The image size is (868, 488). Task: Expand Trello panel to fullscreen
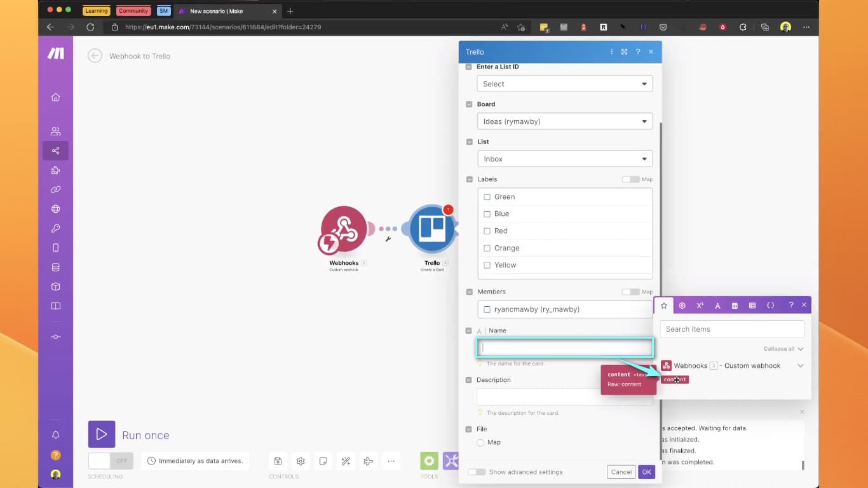(624, 52)
